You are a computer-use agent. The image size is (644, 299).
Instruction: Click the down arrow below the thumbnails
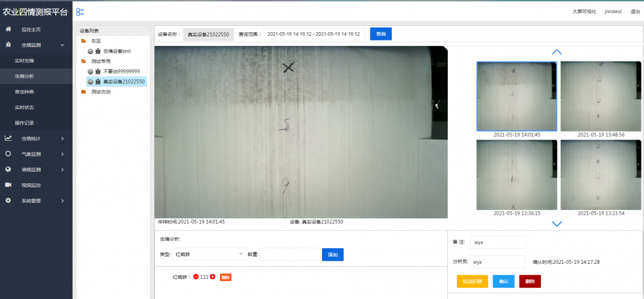[556, 224]
